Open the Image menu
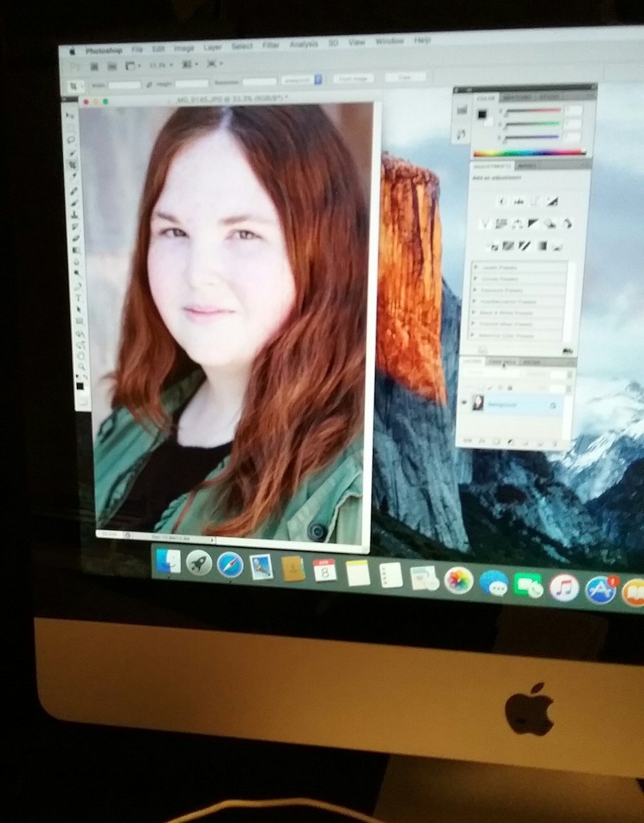Image resolution: width=644 pixels, height=823 pixels. point(184,49)
